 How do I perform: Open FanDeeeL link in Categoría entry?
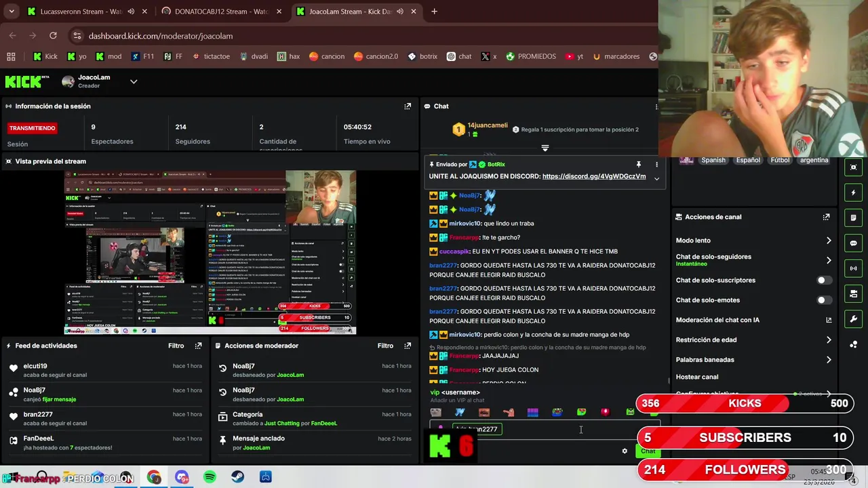324,424
